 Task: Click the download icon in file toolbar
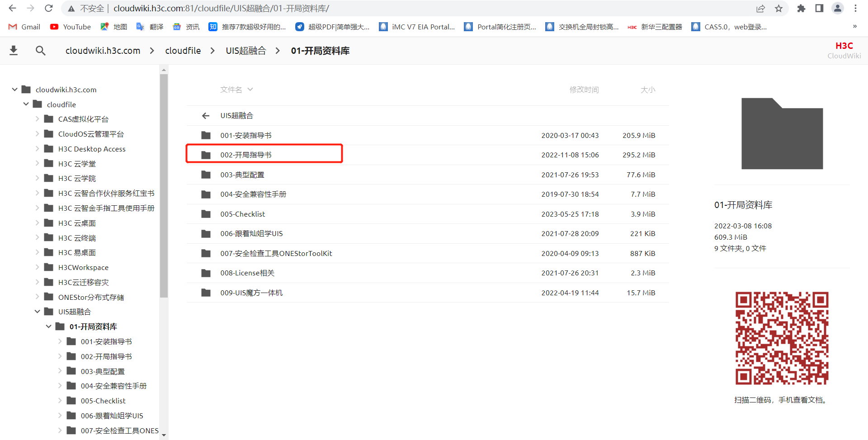[14, 51]
